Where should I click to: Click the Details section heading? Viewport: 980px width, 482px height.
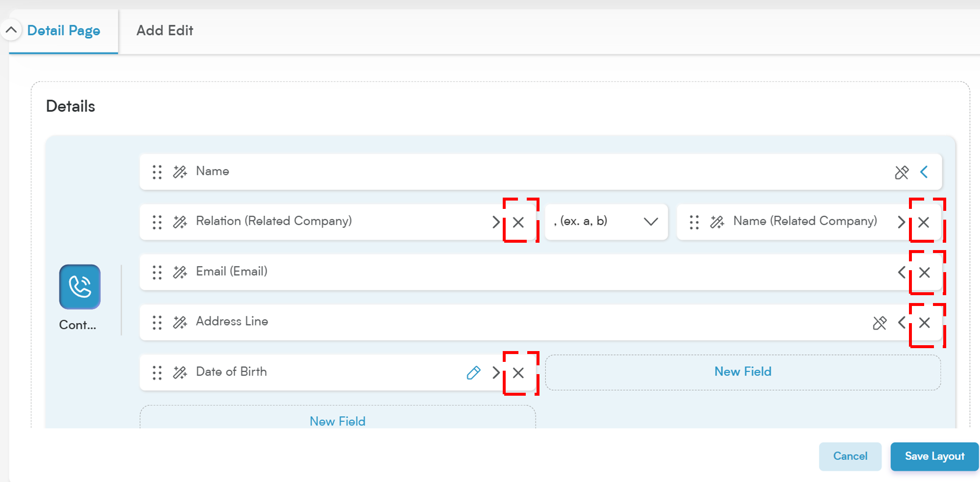(71, 106)
